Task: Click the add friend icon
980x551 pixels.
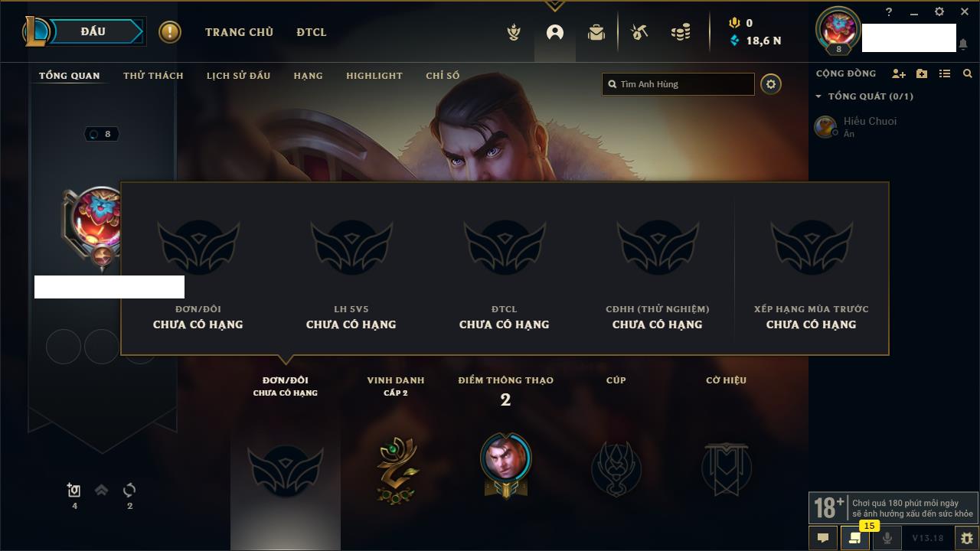Action: coord(899,73)
